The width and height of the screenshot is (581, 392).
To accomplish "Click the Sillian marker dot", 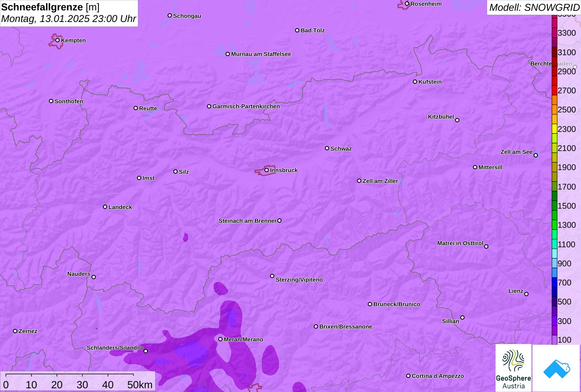I will pos(463,318).
